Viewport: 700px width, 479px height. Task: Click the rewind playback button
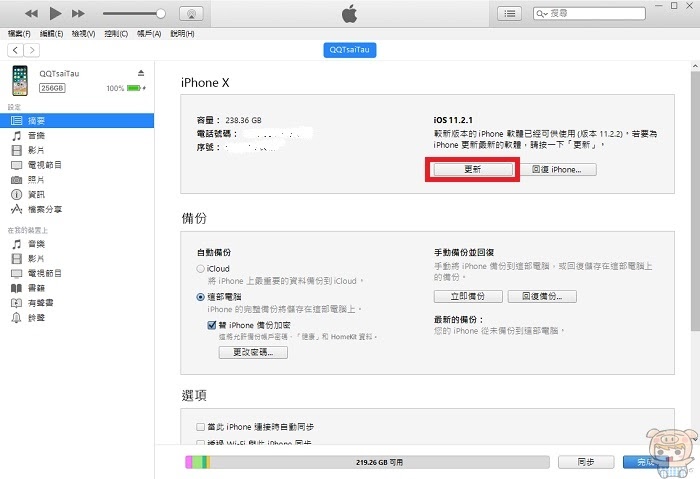point(31,13)
